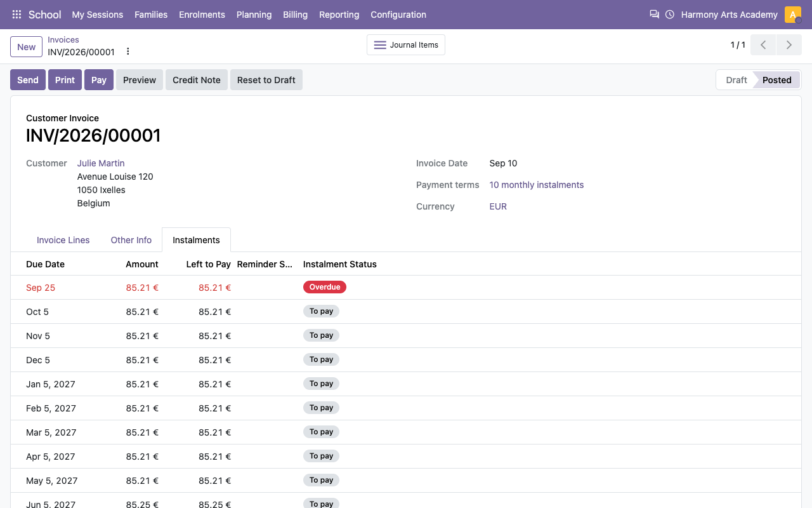Select the Draft status stage
The height and width of the screenshot is (508, 812).
736,80
